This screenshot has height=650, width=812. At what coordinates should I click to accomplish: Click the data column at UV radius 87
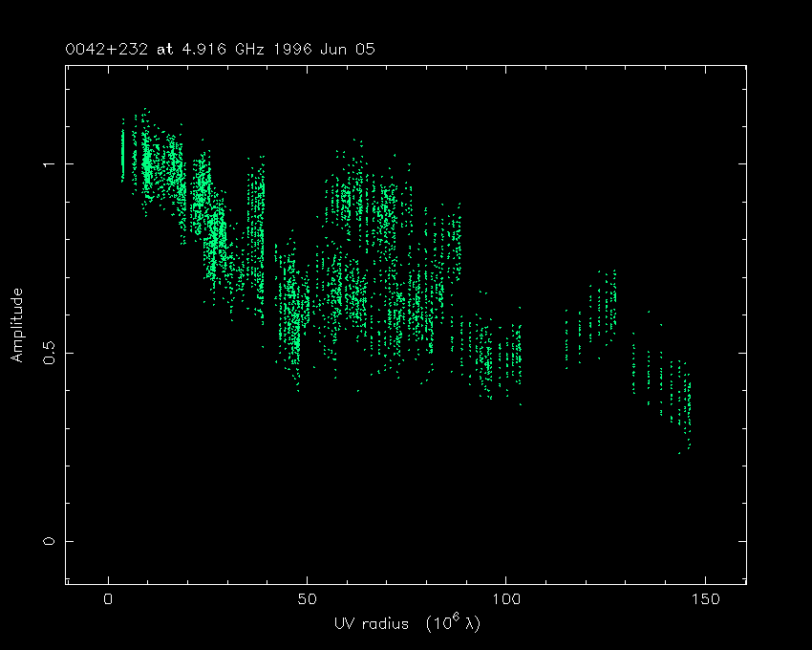[x=455, y=244]
